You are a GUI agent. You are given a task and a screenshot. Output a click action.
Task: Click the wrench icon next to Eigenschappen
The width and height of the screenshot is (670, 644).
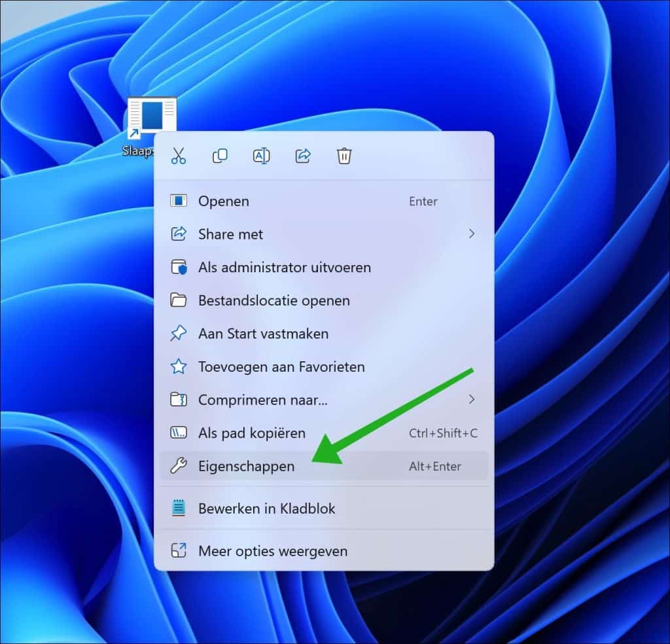178,466
